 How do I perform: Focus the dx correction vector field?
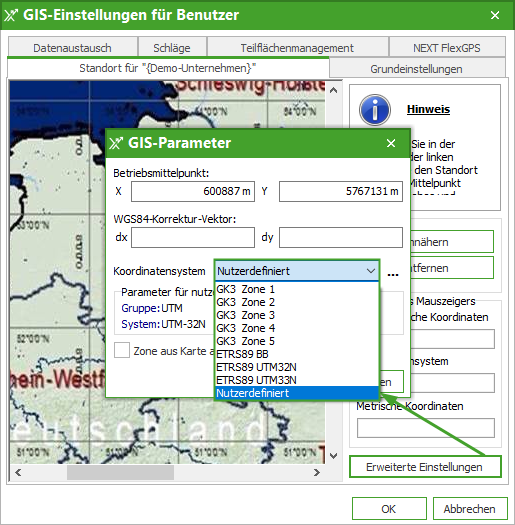pyautogui.click(x=193, y=237)
